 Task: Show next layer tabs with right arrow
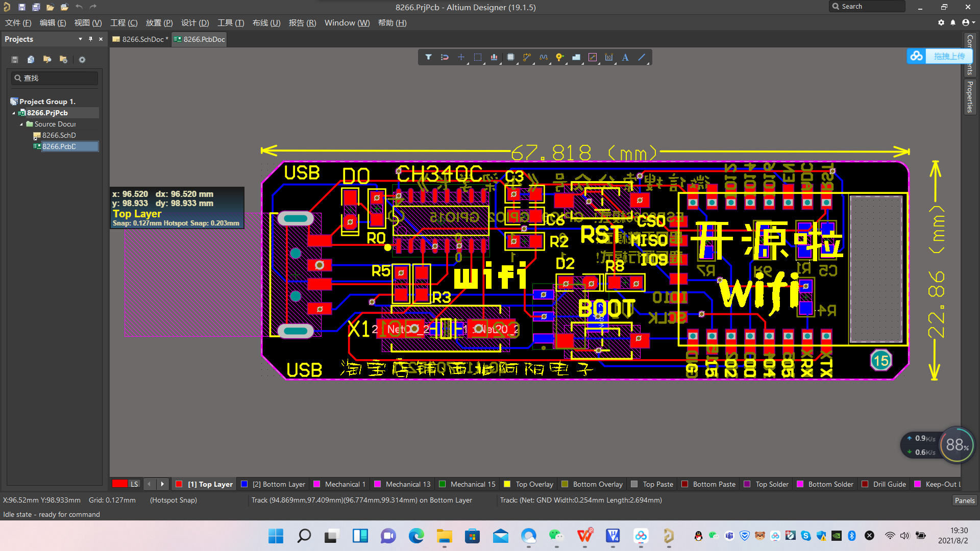pos(162,484)
